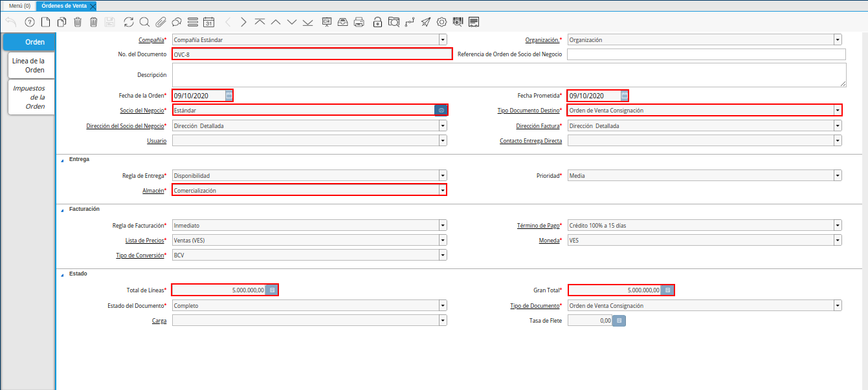Click the printer icon in the toolbar

click(x=359, y=22)
